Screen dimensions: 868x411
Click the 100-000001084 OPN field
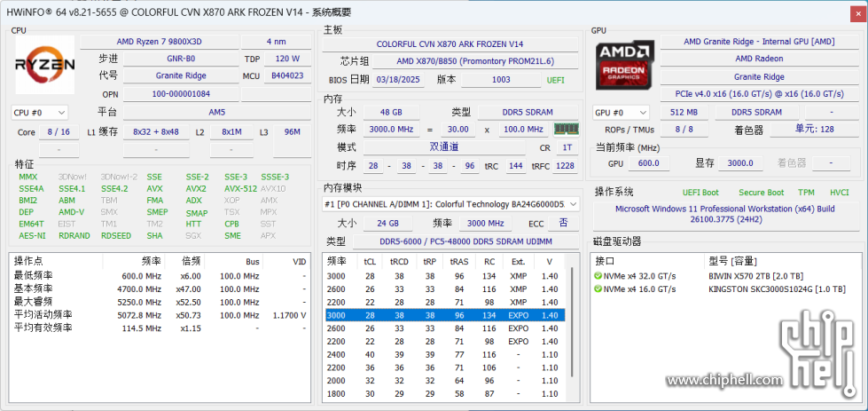[x=181, y=94]
